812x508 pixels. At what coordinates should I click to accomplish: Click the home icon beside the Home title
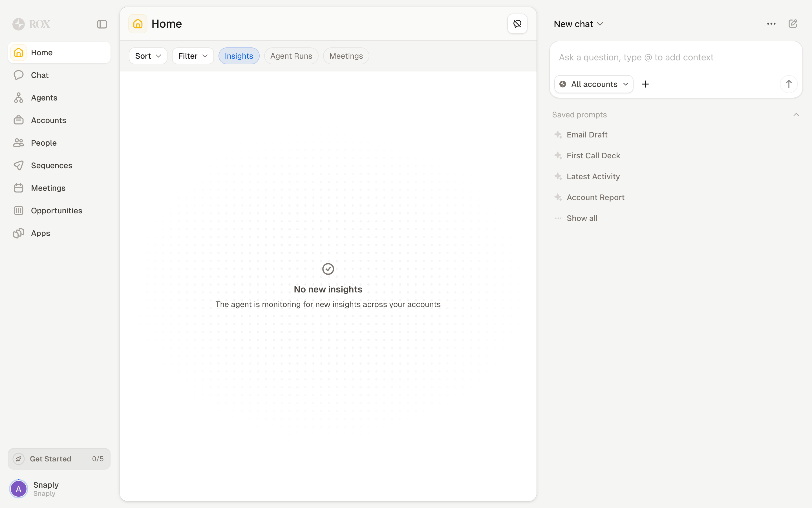(138, 24)
